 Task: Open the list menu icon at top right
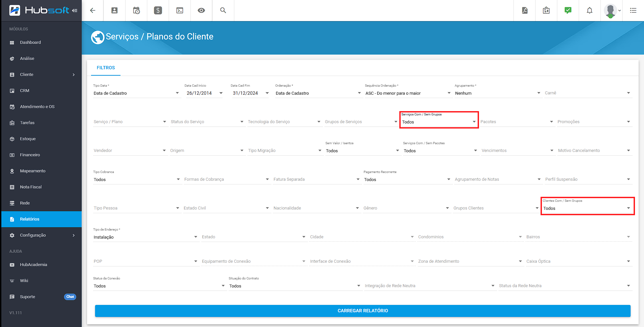click(x=633, y=10)
